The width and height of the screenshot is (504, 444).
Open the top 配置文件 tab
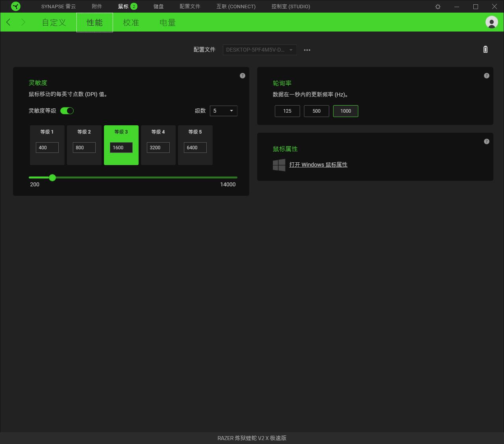[x=190, y=7]
